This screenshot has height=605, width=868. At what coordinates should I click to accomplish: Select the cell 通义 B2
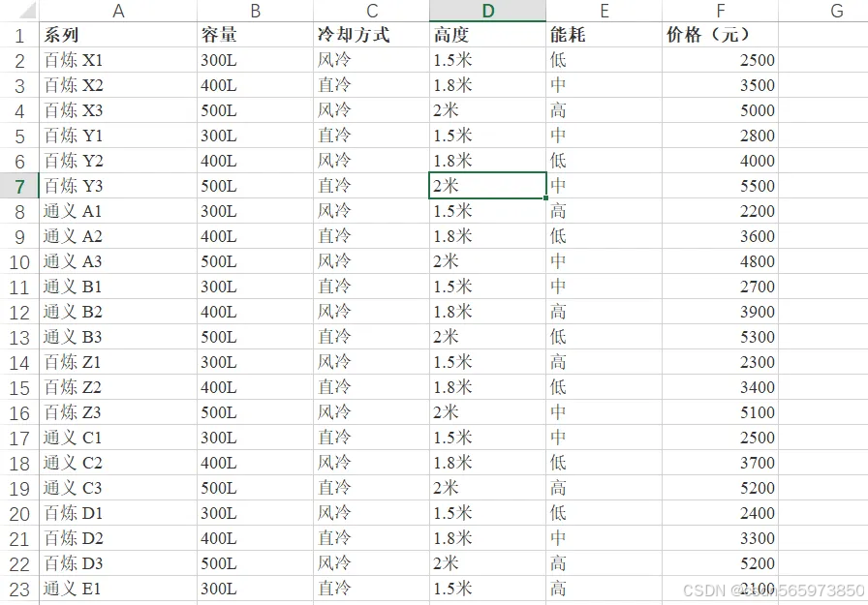[118, 312]
